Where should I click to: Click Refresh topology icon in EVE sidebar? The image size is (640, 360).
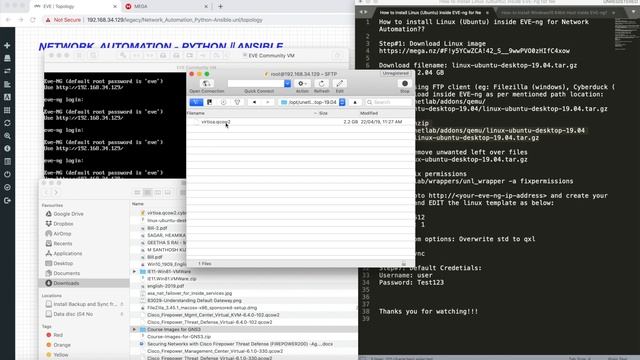[x=7, y=123]
